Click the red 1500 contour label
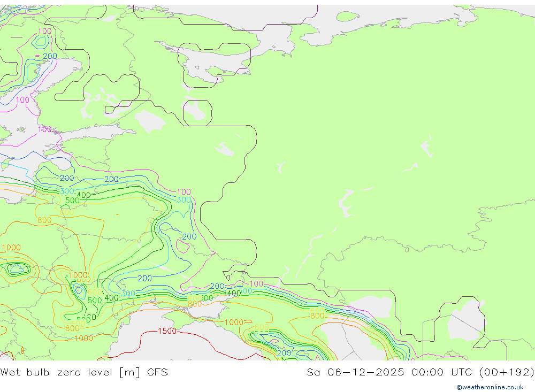This screenshot has height=392, width=535. click(x=167, y=331)
